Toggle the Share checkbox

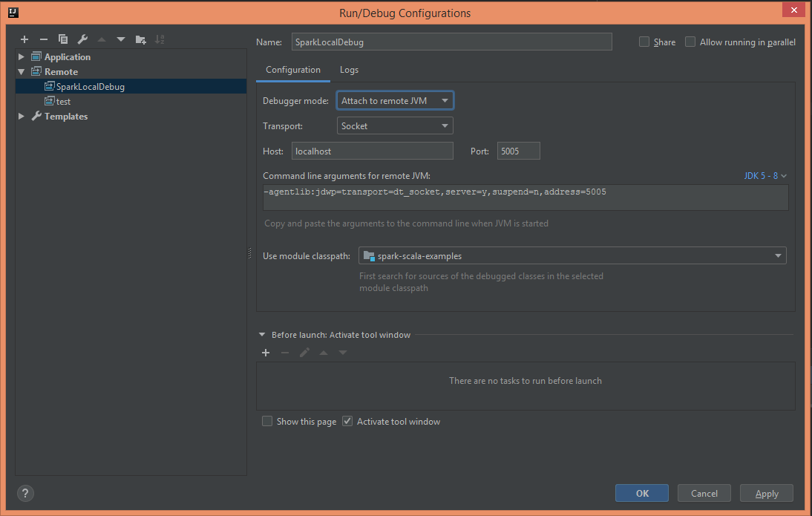644,42
